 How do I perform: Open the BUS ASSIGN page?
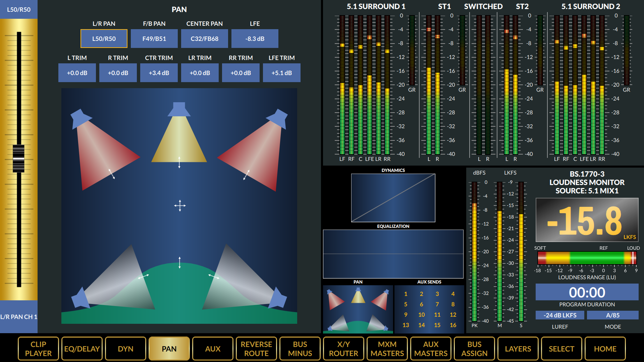click(474, 349)
